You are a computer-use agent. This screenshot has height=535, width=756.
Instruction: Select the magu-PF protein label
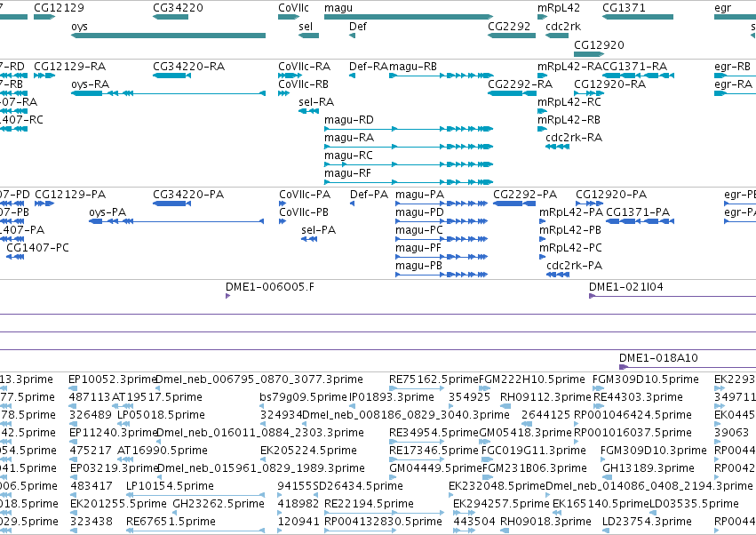click(418, 248)
